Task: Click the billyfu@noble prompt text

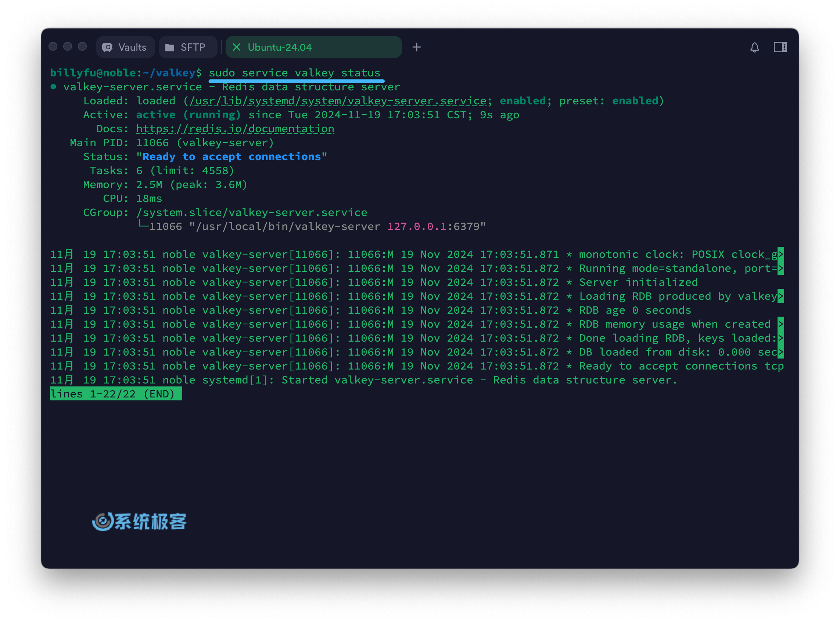Action: [x=93, y=73]
